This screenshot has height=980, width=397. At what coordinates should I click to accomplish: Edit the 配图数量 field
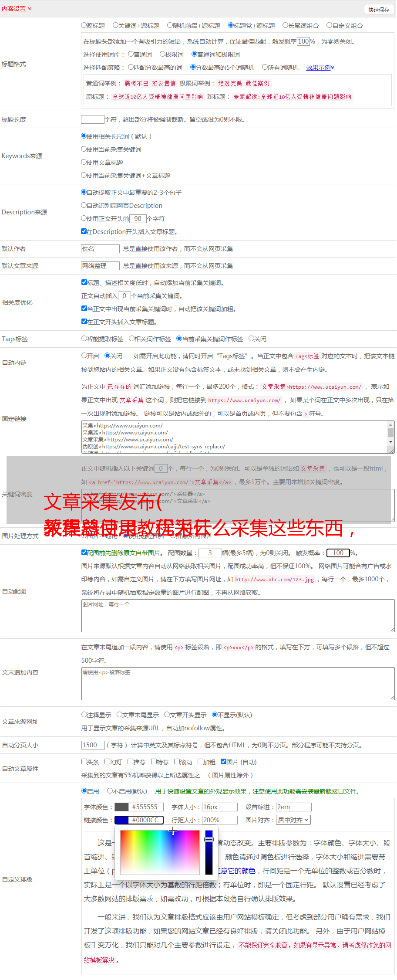tap(210, 553)
